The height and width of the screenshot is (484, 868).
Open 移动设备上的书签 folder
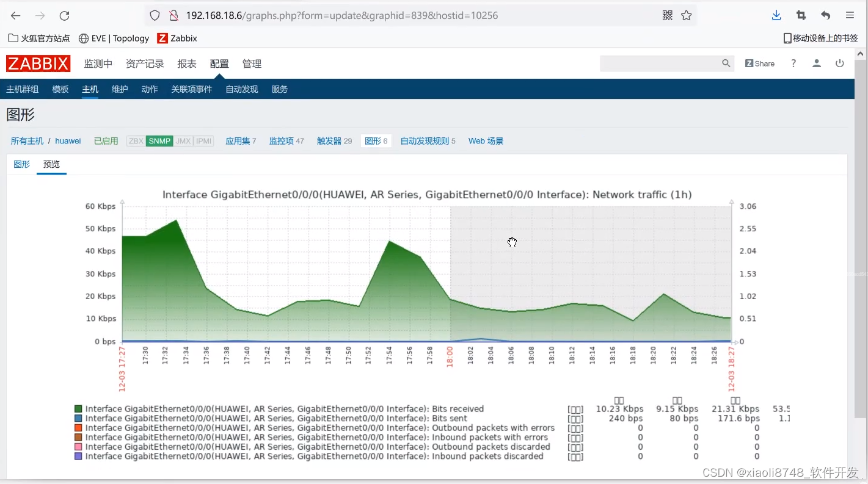pyautogui.click(x=821, y=38)
